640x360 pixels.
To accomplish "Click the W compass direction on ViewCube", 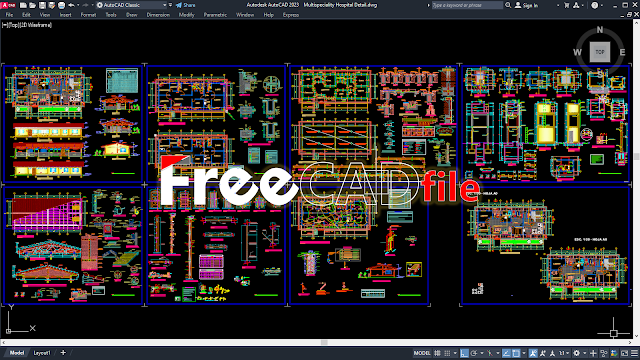I will pos(577,52).
